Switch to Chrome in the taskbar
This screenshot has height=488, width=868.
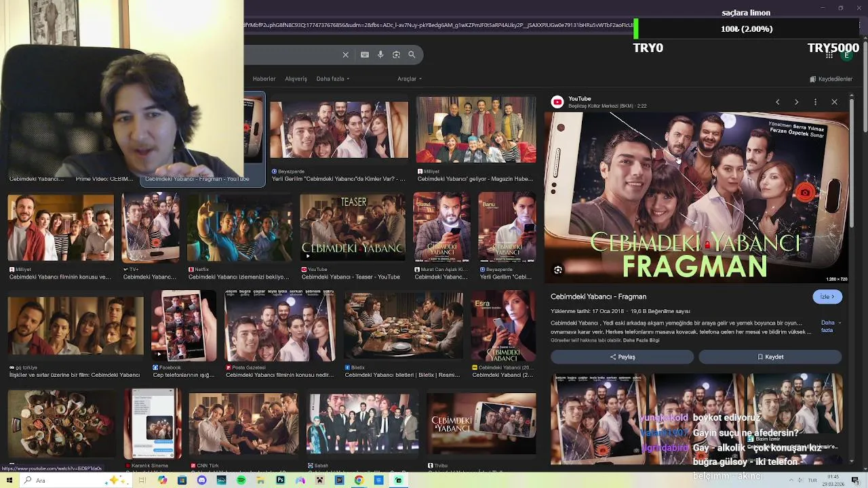coord(359,480)
